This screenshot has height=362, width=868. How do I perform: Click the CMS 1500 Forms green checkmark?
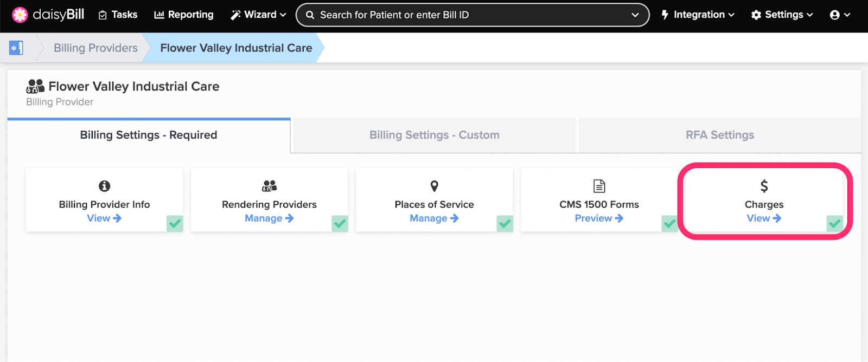tap(669, 223)
